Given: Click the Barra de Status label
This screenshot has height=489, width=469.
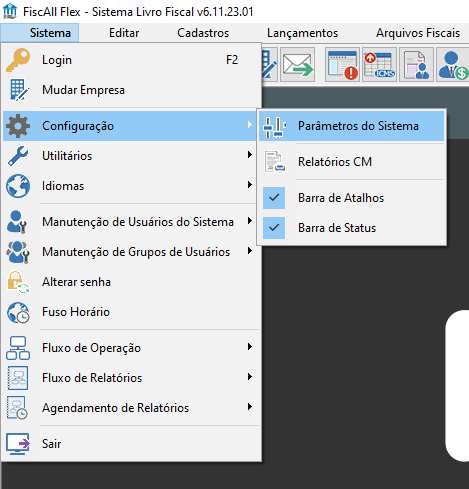Looking at the screenshot, I should click(337, 228).
